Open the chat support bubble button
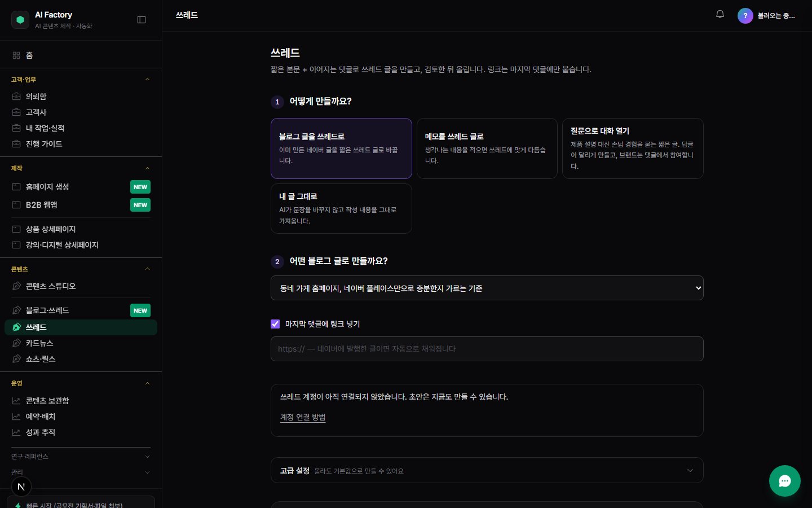Screen dimensions: 812x508 click(785, 481)
